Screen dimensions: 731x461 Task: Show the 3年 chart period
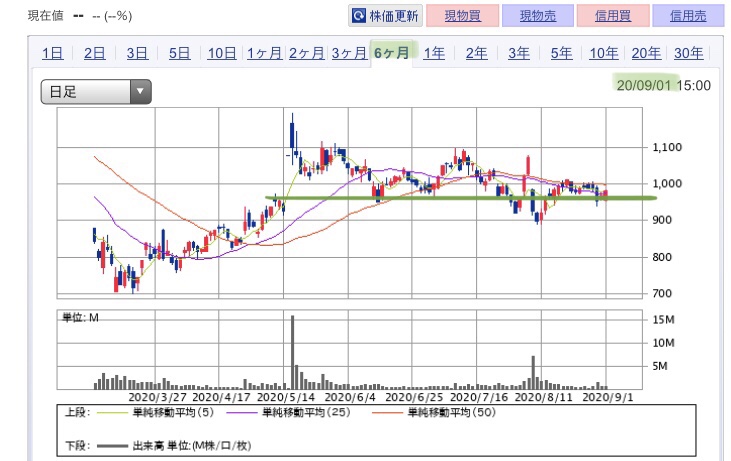[519, 53]
